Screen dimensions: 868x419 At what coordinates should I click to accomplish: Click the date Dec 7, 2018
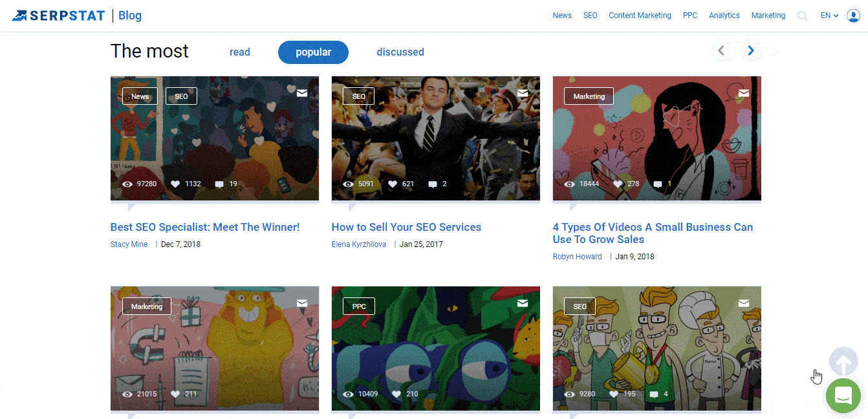pyautogui.click(x=180, y=244)
